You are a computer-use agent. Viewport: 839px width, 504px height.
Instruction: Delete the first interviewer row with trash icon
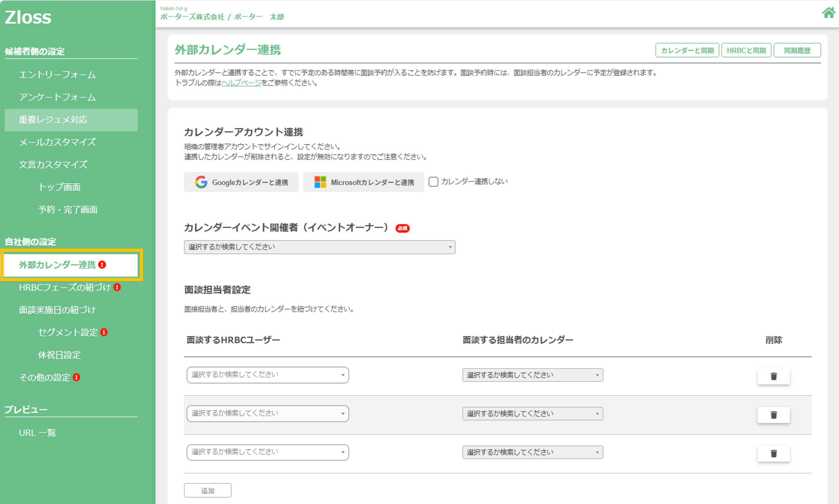pos(773,376)
